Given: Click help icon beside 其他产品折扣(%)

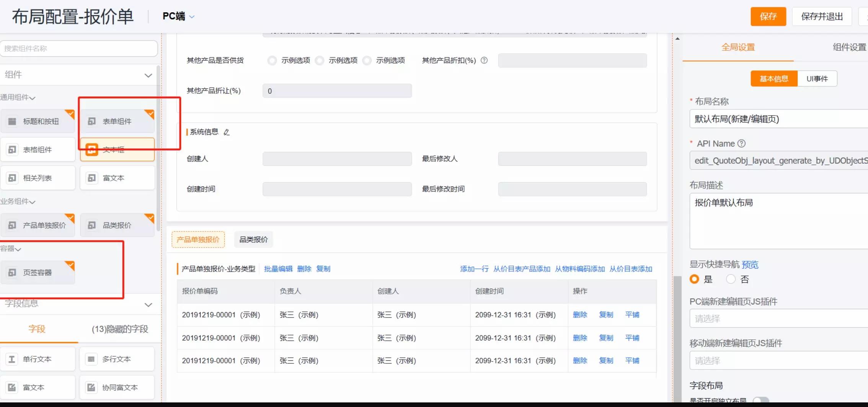Looking at the screenshot, I should click(484, 60).
